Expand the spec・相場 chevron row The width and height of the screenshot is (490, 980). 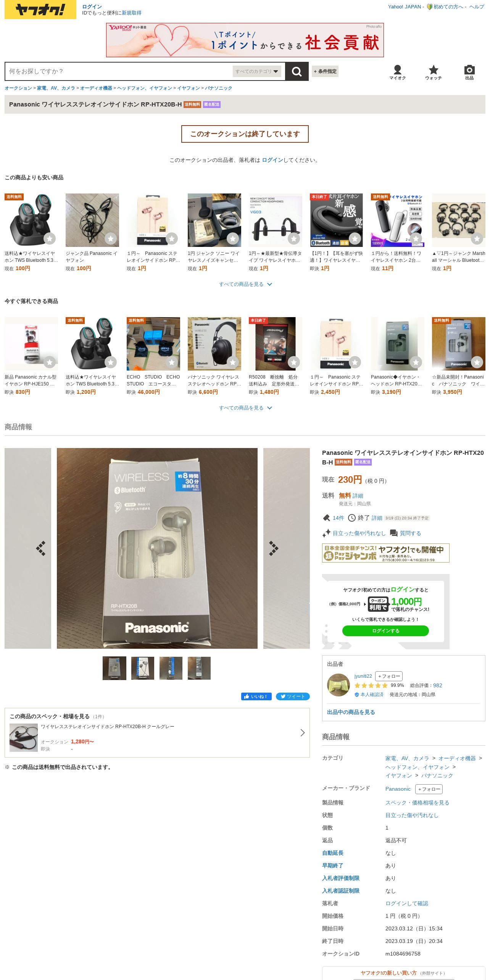[x=157, y=733]
